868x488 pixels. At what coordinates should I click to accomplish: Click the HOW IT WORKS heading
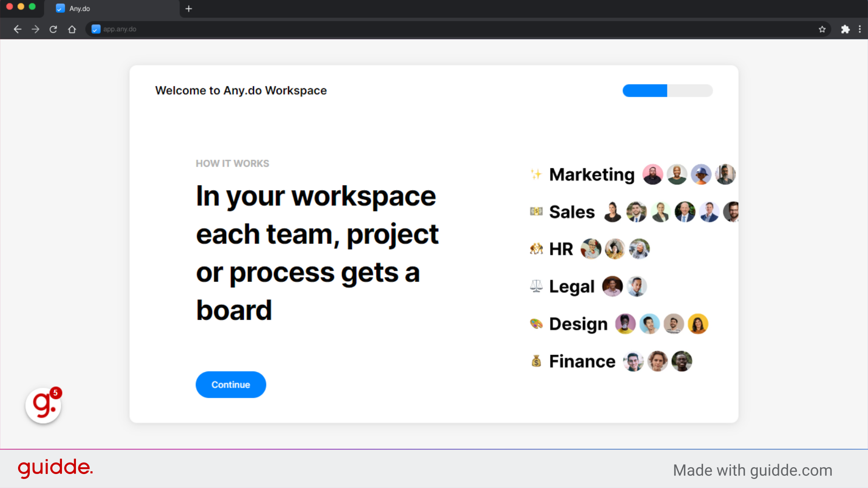[232, 164]
